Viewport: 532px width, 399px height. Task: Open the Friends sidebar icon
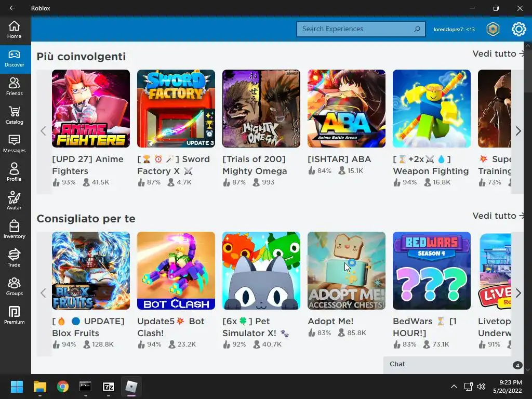coord(14,87)
